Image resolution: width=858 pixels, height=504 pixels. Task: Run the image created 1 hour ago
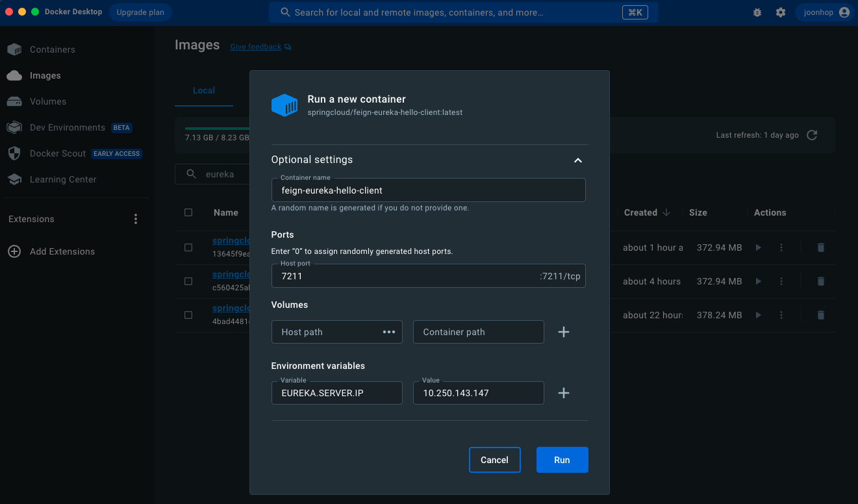click(758, 247)
